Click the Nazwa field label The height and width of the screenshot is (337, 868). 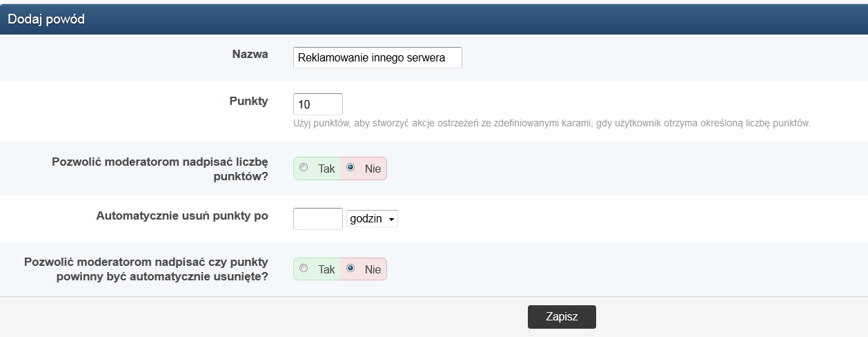250,55
